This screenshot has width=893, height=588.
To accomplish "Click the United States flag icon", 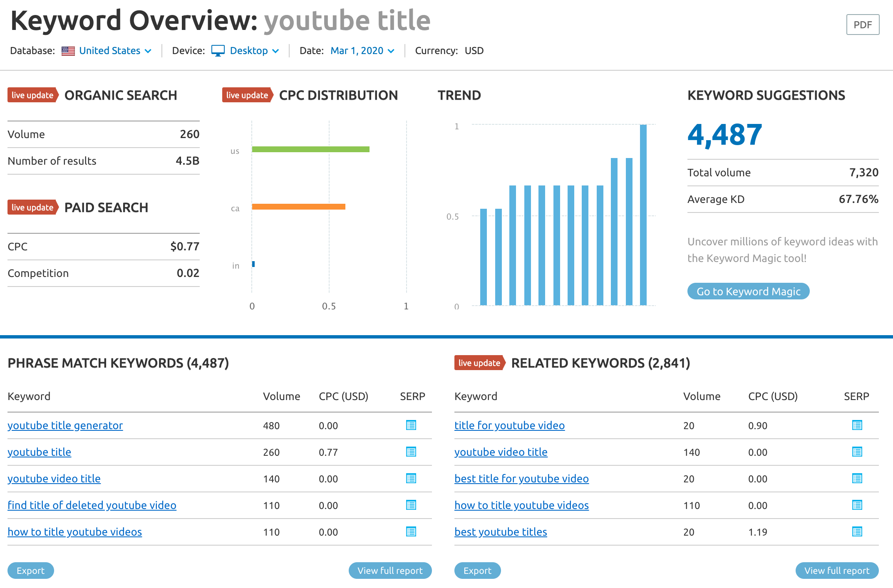I will pyautogui.click(x=68, y=50).
